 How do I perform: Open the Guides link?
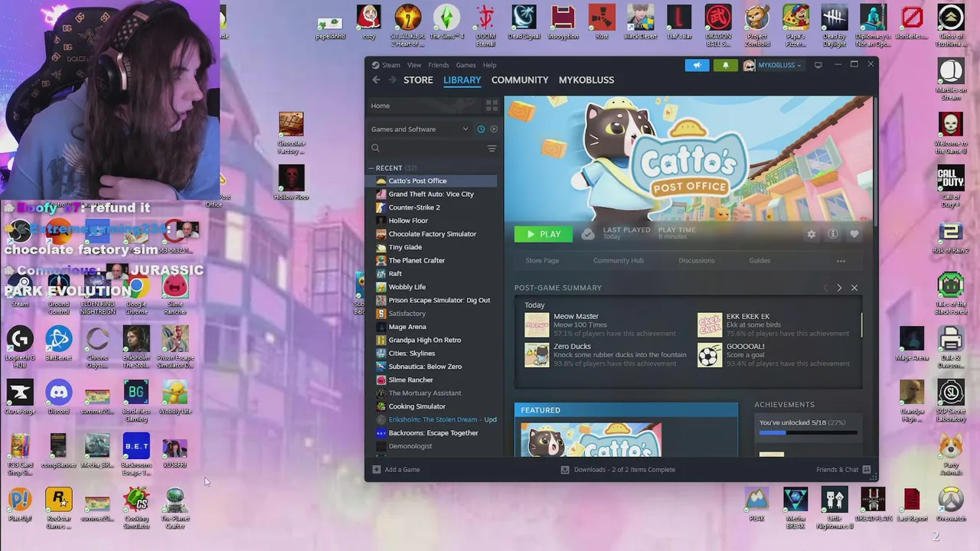[x=759, y=261]
